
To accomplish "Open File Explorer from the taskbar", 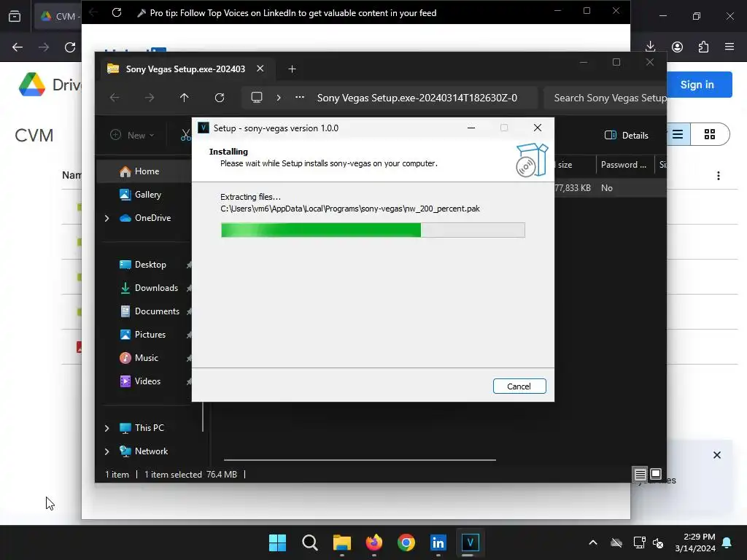I will [342, 542].
